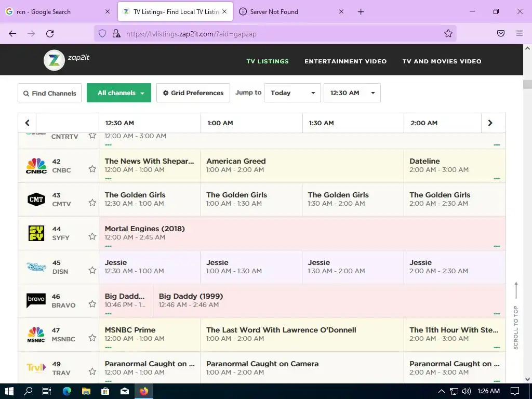This screenshot has width=532, height=399.
Task: Favorite TRAV with its star
Action: coord(92,371)
